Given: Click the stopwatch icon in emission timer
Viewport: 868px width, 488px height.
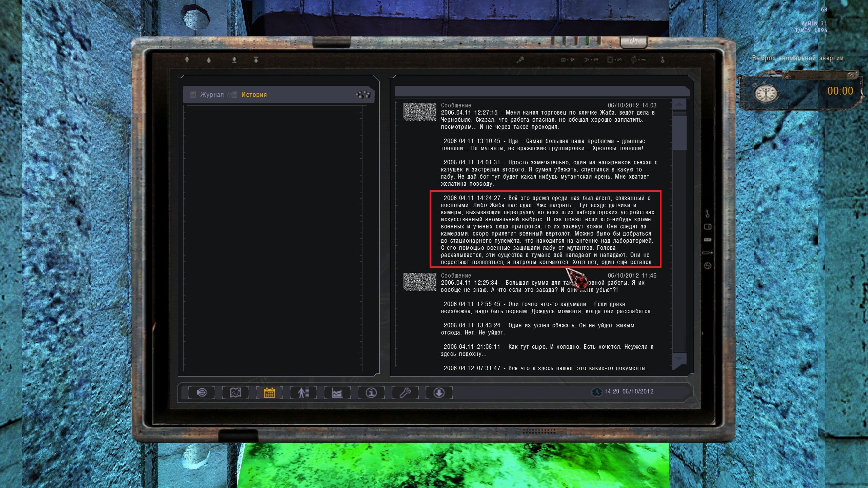Looking at the screenshot, I should (766, 93).
